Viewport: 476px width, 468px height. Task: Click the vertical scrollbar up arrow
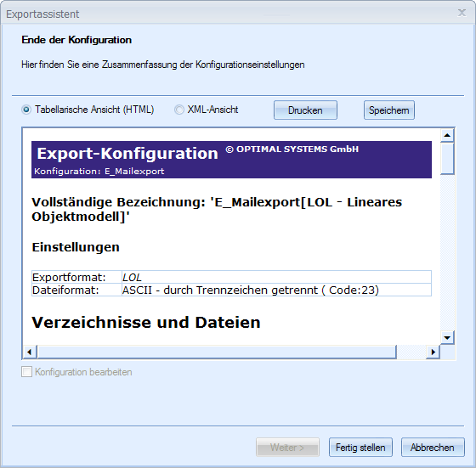coord(447,135)
